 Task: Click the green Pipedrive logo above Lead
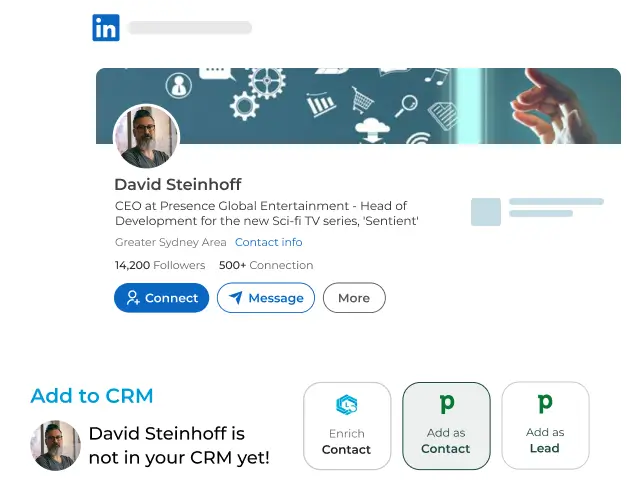click(x=545, y=403)
